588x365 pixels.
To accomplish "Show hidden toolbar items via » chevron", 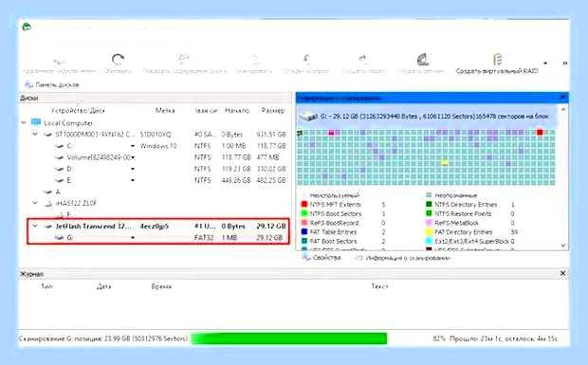I will [x=564, y=63].
